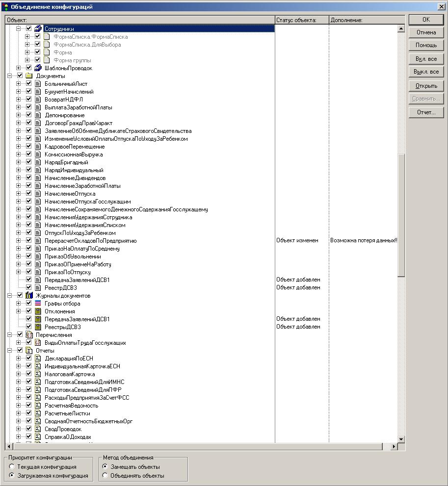Screen dimensions: 448x486
Task: Click the Сотрудники reference book icon
Action: (x=38, y=29)
